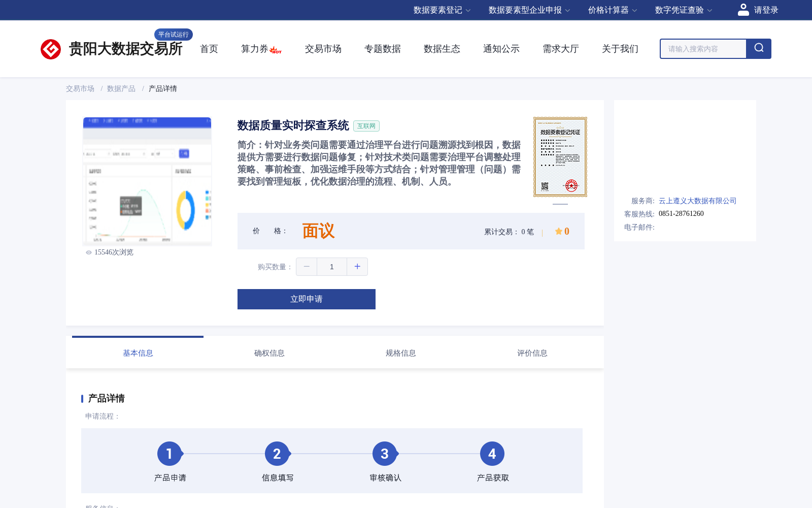This screenshot has height=508, width=812.
Task: Open the 关于我们 navigation item
Action: point(620,49)
